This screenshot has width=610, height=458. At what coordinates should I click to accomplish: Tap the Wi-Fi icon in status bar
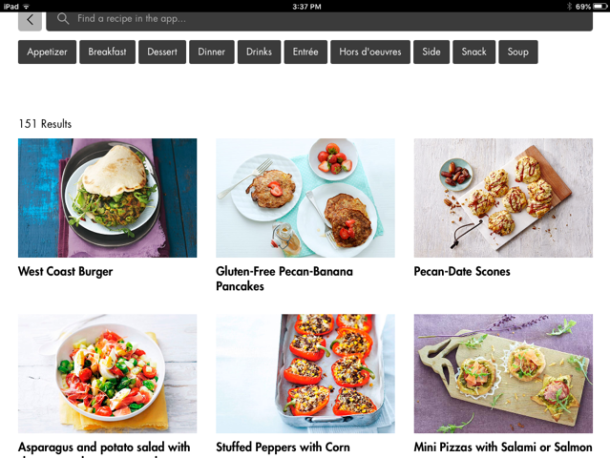tap(26, 6)
